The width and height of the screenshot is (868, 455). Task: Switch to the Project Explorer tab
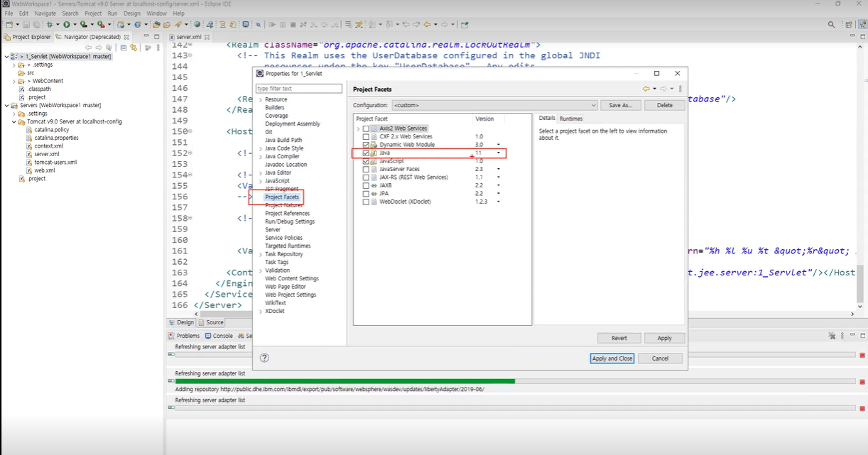click(28, 37)
